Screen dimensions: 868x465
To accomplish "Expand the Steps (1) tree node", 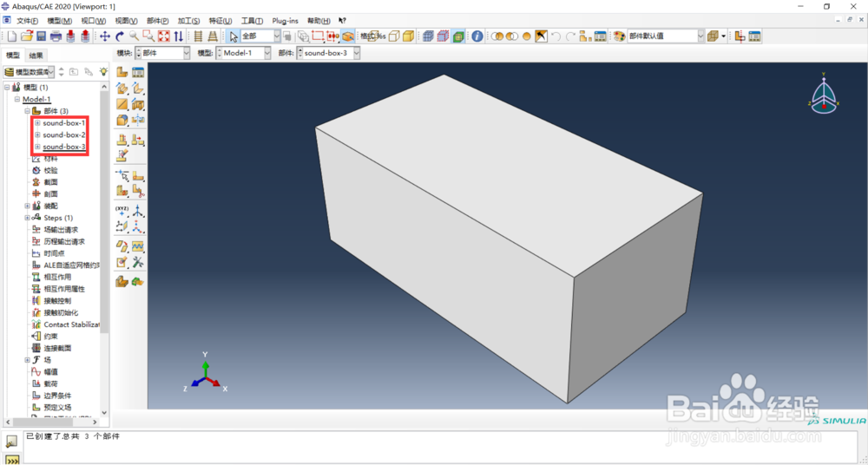I will click(x=27, y=218).
